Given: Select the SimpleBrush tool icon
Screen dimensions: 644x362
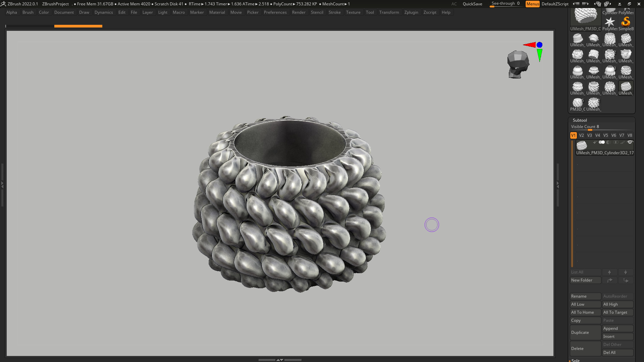Looking at the screenshot, I should [x=626, y=23].
